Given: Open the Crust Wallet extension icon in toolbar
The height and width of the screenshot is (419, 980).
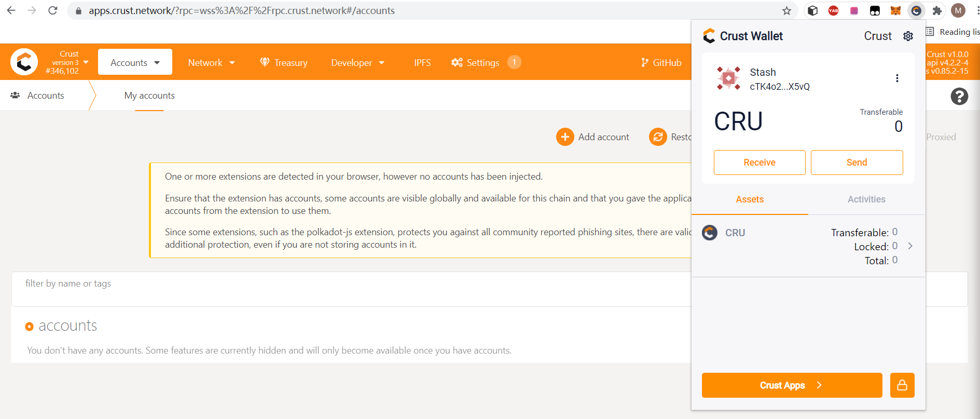Looking at the screenshot, I should tap(917, 10).
